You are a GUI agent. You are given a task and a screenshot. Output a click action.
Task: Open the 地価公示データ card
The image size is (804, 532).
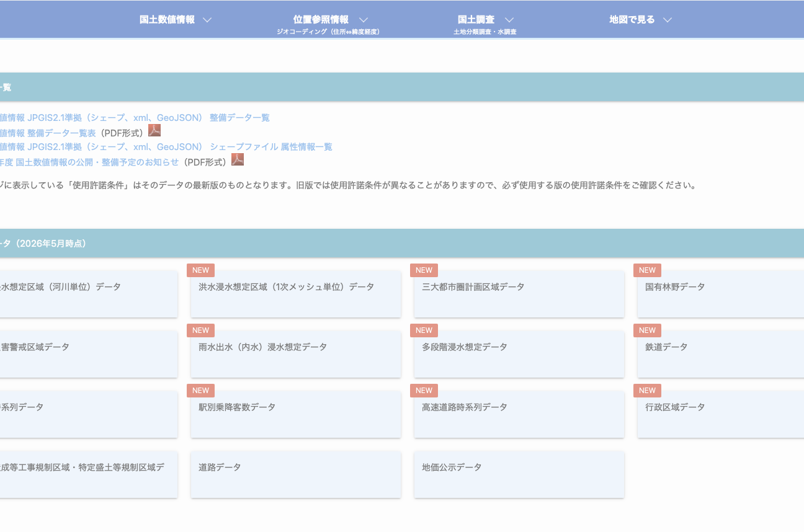point(519,474)
